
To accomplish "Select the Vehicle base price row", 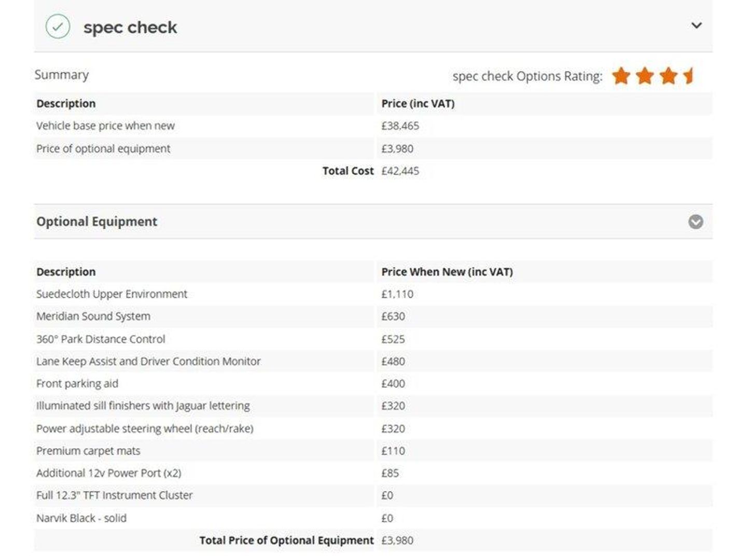I will click(105, 126).
